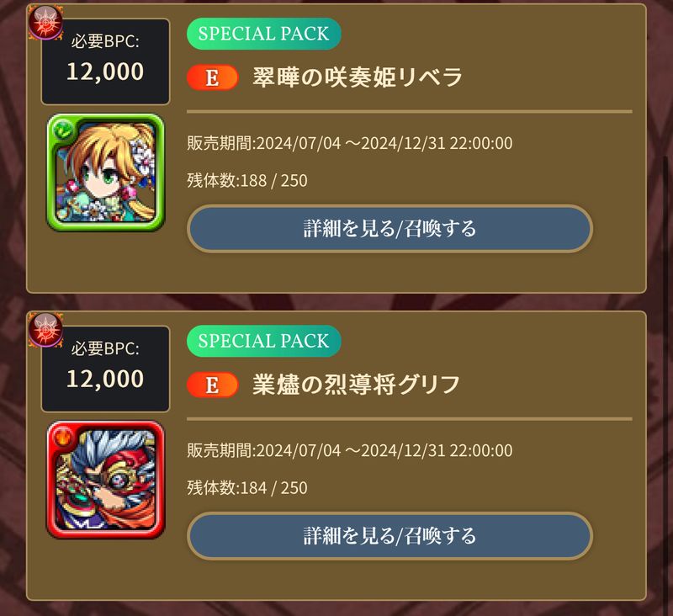Click the second 必要BPC 12,000 price box
673x616 pixels.
click(105, 369)
